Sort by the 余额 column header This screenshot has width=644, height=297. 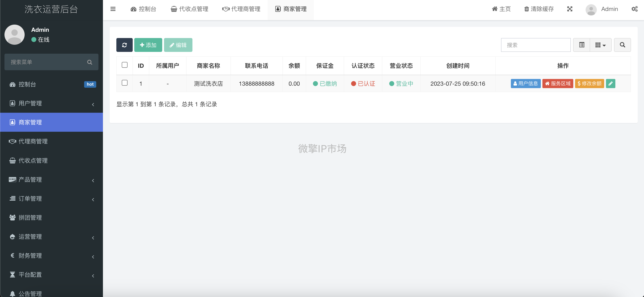294,66
